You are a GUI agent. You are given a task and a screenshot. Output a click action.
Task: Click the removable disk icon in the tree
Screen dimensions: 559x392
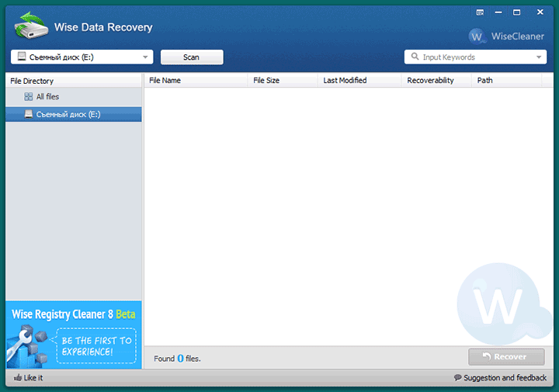(x=29, y=114)
